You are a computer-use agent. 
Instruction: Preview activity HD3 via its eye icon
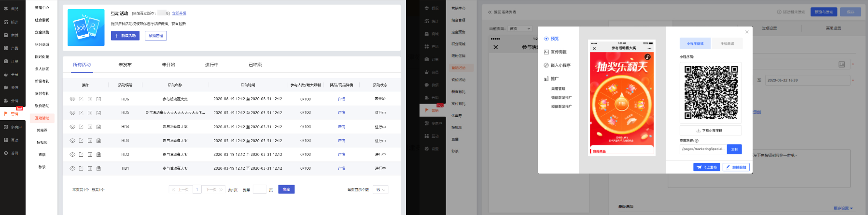(72, 141)
